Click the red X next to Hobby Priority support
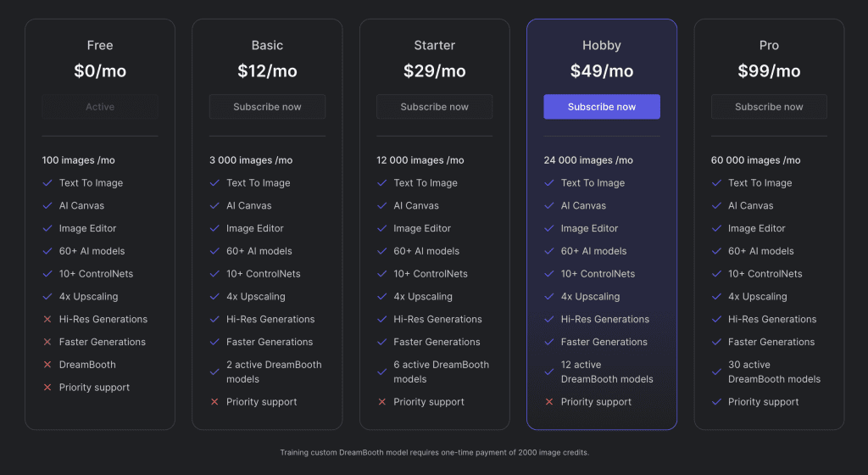868x475 pixels. click(x=549, y=402)
